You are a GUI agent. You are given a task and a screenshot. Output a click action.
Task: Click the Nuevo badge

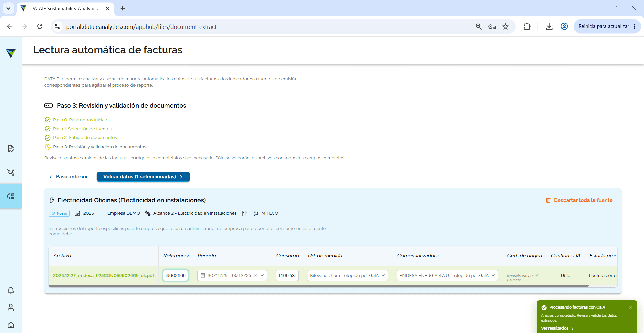59,213
